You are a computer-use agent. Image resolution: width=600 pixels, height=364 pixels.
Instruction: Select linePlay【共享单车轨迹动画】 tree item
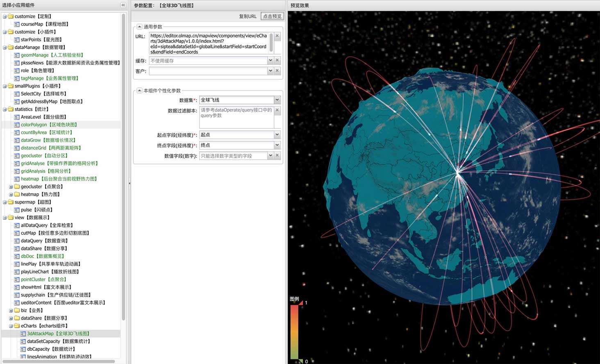pos(50,264)
